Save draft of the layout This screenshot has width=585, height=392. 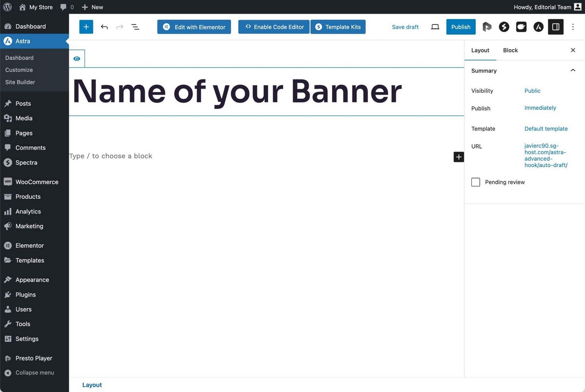click(405, 27)
